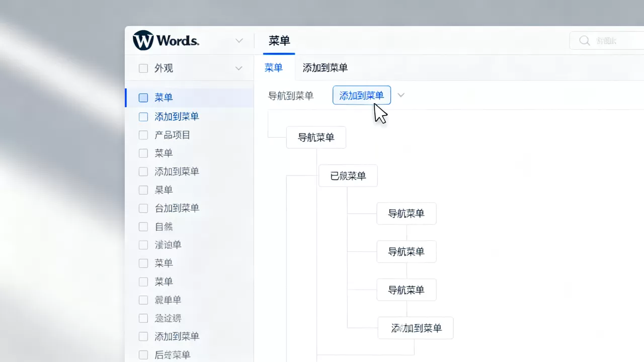Screen dimensions: 644x362
Task: Select 台加到菜单 in the sidebar
Action: (177, 208)
